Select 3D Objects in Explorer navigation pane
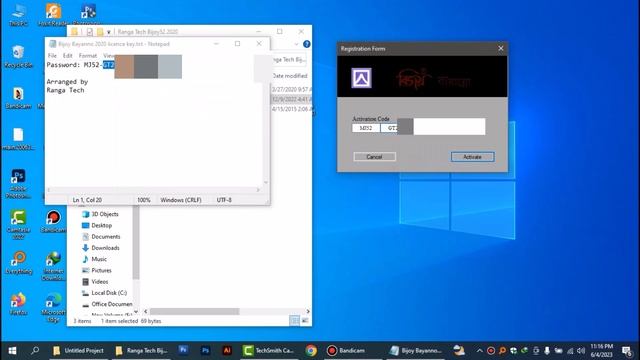Viewport: 640px width, 360px height. (x=100, y=214)
